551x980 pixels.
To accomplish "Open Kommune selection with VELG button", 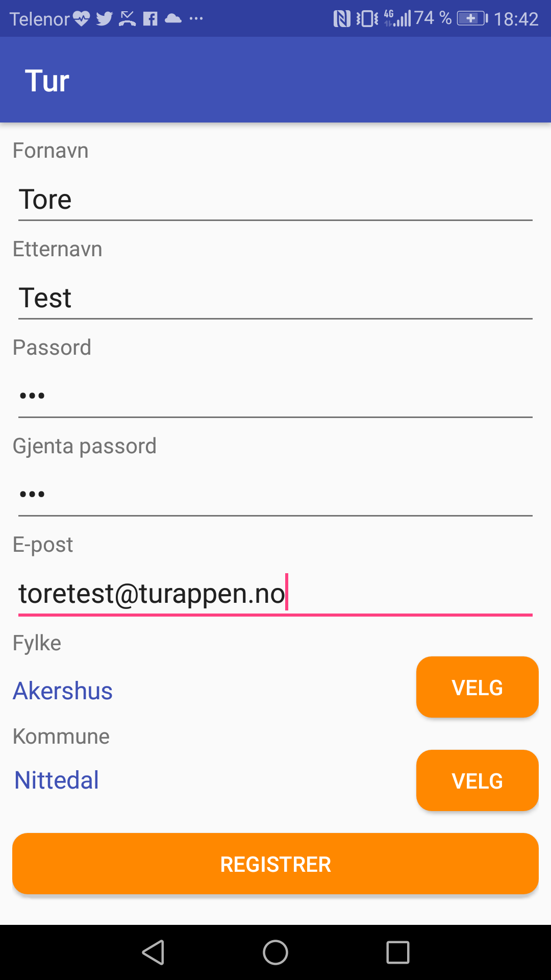I will [477, 780].
